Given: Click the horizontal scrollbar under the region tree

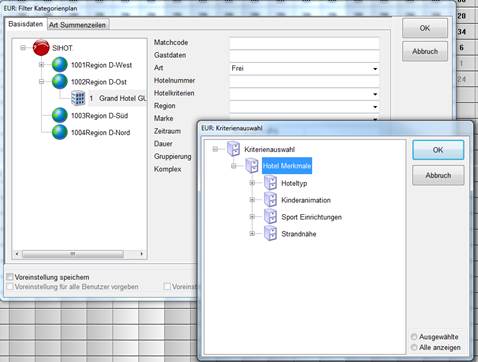Looking at the screenshot, I should 80,254.
